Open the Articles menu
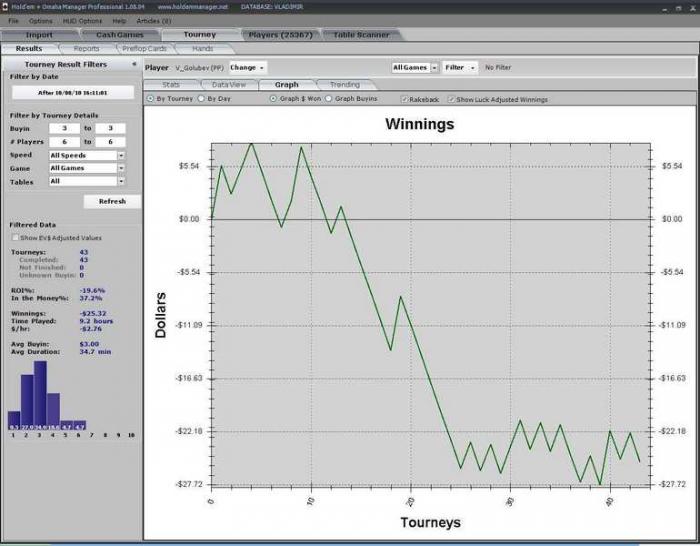Screen dimensions: 700x546 tap(154, 21)
